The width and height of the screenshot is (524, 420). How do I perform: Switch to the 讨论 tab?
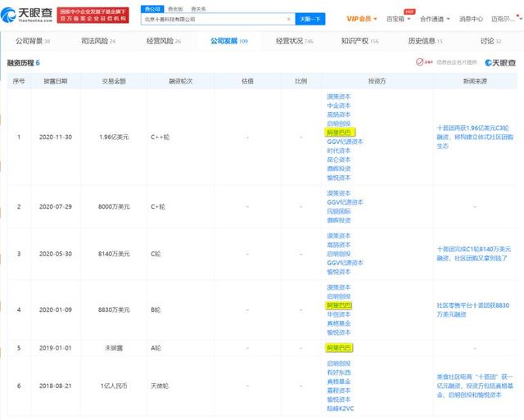490,41
